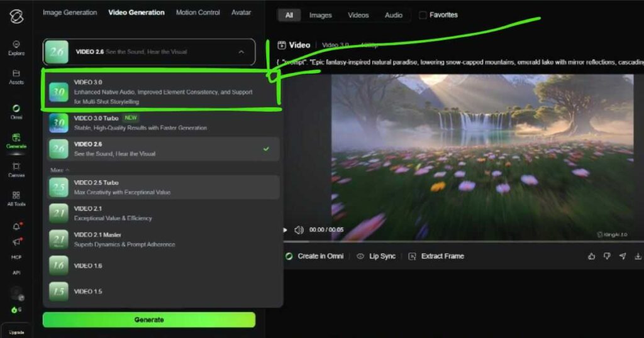Dislike the video with thumbs down

[x=607, y=256]
